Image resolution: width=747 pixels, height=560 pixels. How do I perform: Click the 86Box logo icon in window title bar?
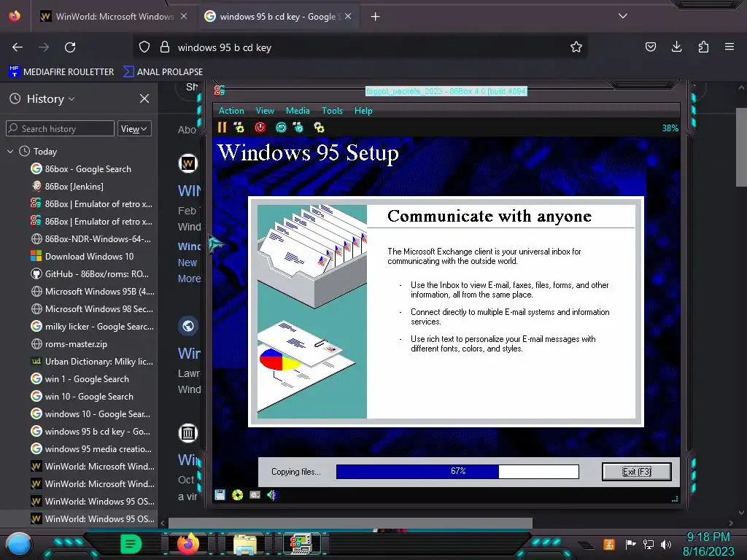[x=219, y=90]
